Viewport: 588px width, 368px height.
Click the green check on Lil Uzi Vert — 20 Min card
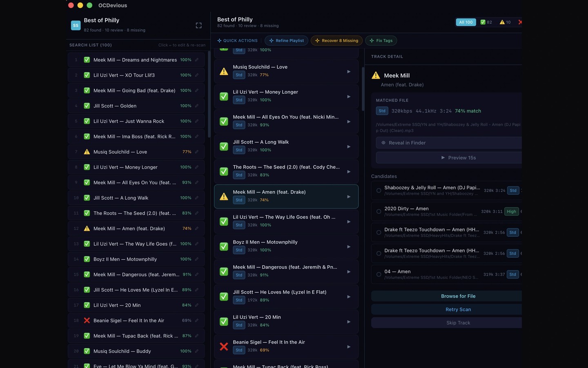coord(224,322)
